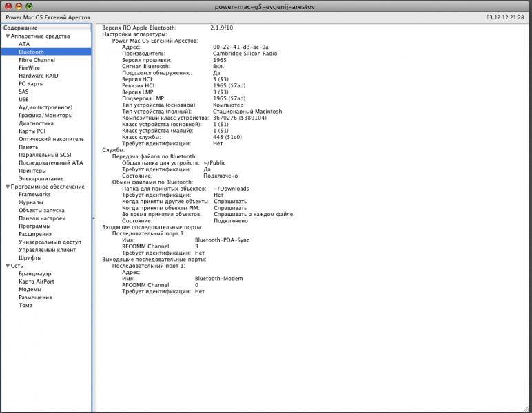Screen dimensions: 532x413
Task: Select ATA in the sidebar
Action: pos(24,44)
